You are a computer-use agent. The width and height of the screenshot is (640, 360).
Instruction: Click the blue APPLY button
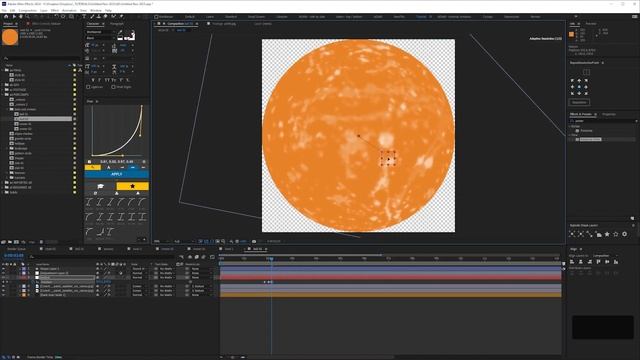116,174
